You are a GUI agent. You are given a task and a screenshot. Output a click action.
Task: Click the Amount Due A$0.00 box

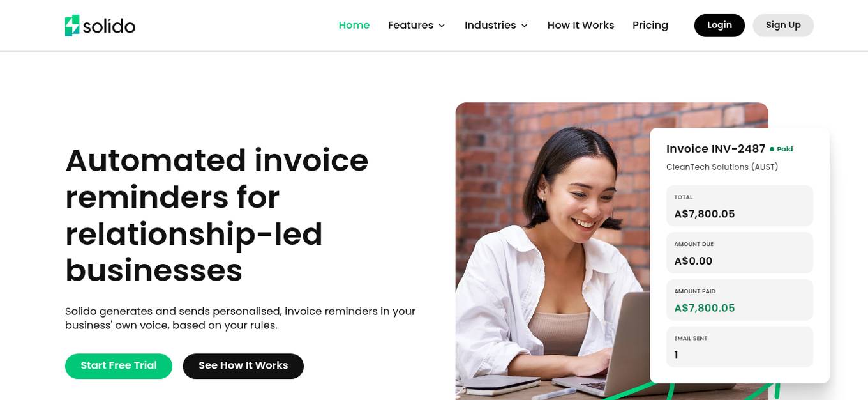click(740, 253)
